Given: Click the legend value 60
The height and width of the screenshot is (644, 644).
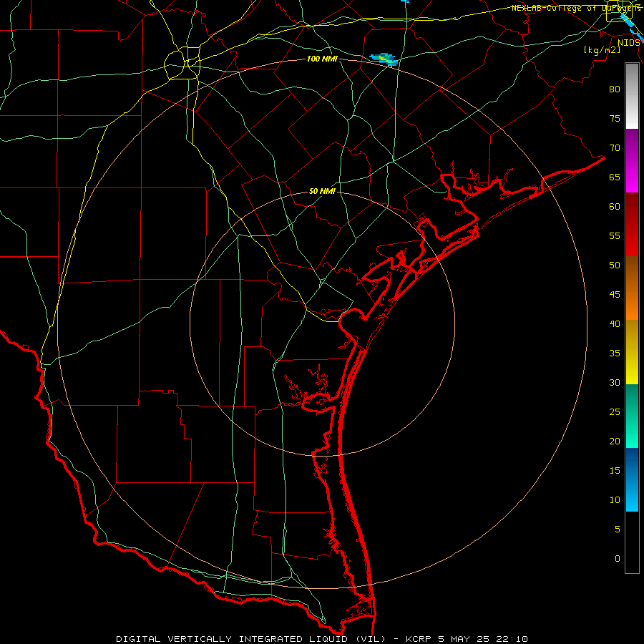Looking at the screenshot, I should [615, 207].
